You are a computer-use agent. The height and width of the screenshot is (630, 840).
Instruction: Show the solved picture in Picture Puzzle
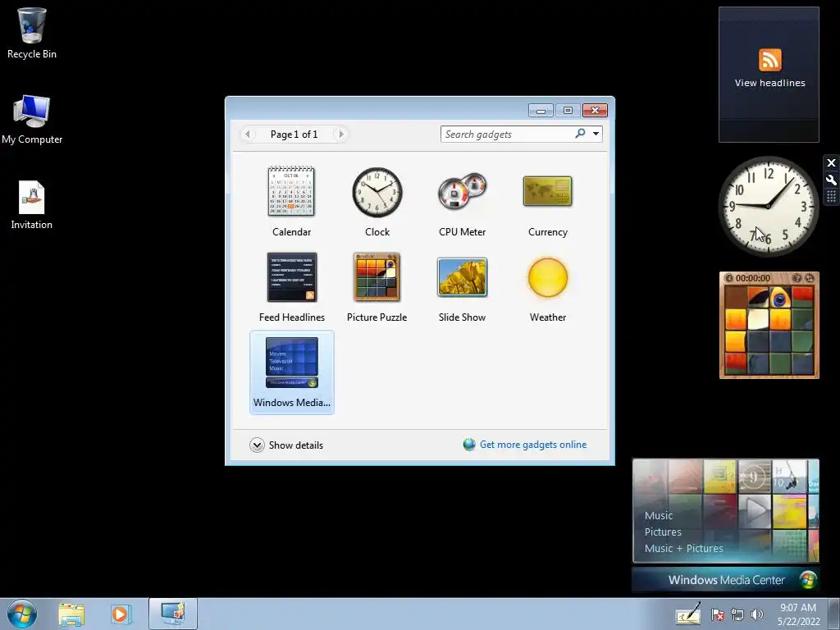797,278
